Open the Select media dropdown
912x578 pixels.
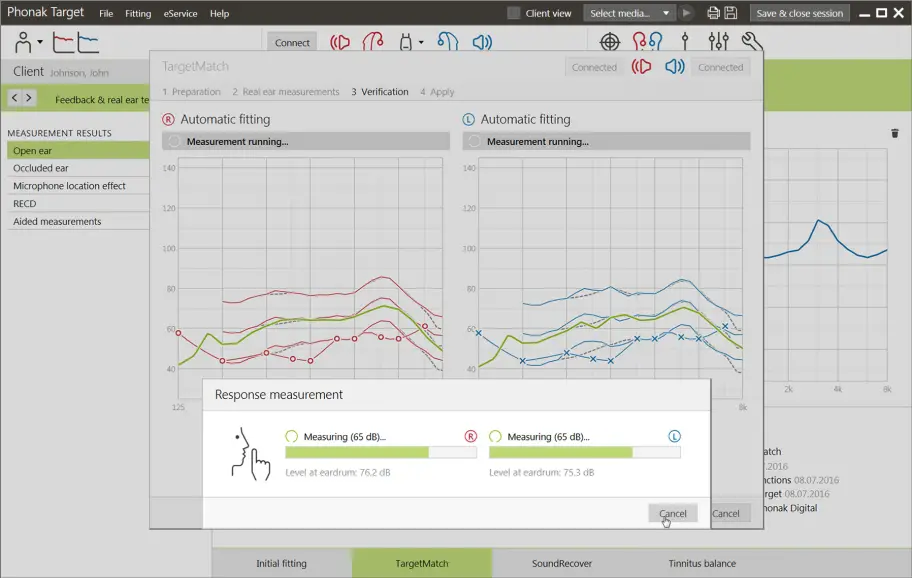(x=627, y=13)
